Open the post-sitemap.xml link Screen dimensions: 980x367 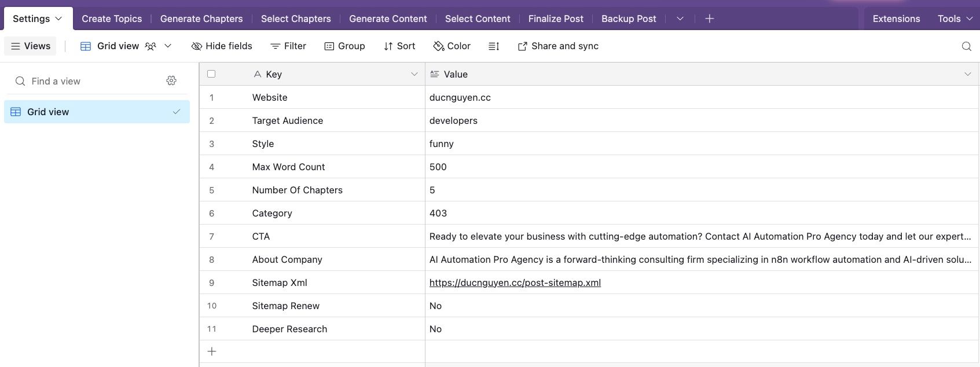tap(515, 282)
